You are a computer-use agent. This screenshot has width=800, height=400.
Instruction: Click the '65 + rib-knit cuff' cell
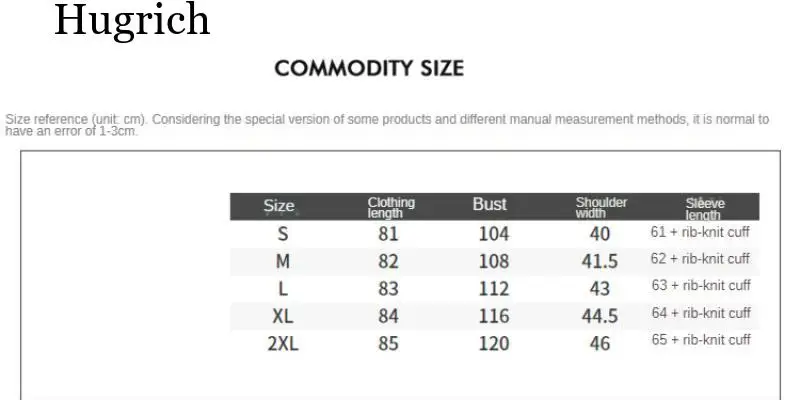click(700, 340)
